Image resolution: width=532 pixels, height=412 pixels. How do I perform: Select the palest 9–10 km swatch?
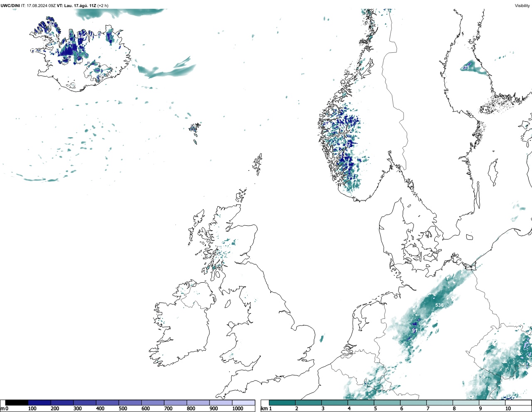[492, 402]
